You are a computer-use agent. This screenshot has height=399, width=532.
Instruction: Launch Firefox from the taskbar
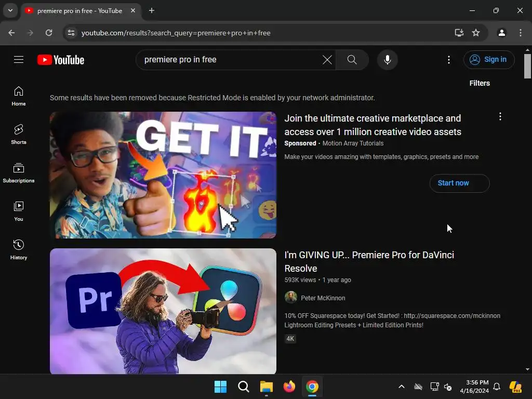tap(289, 387)
